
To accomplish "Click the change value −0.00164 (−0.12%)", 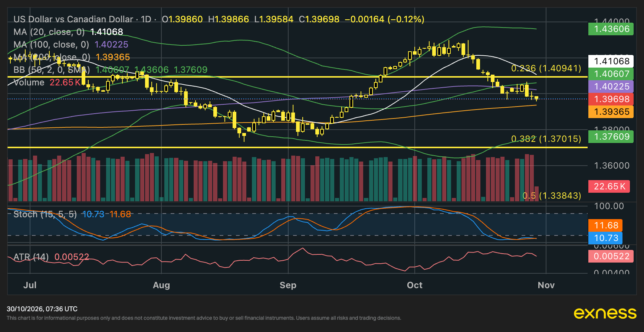I will 384,19.
